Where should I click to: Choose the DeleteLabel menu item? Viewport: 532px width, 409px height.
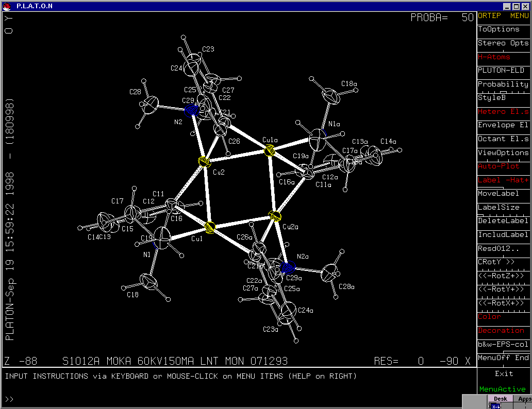click(503, 221)
